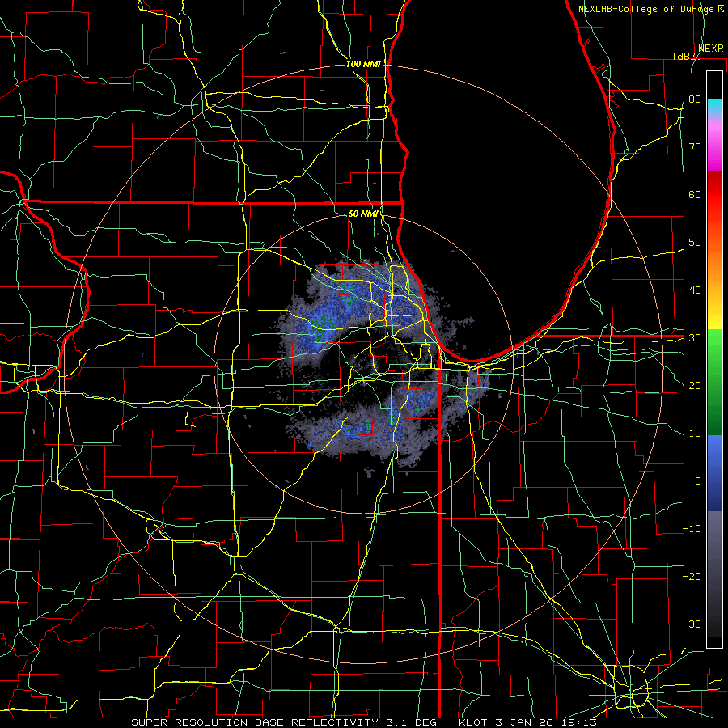Viewport: 728px width, 728px height.
Task: Click the cyan top segment of the color bar
Action: click(x=714, y=107)
